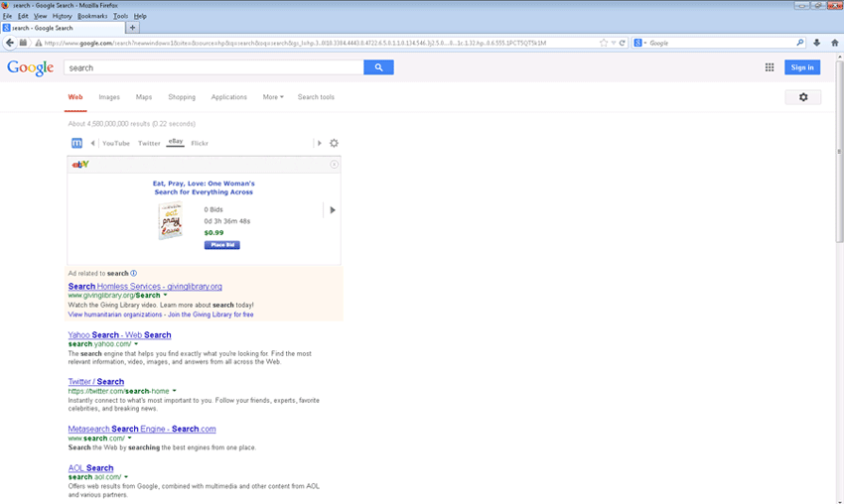The width and height of the screenshot is (844, 504).
Task: Close the eBay widget panel
Action: 334,164
